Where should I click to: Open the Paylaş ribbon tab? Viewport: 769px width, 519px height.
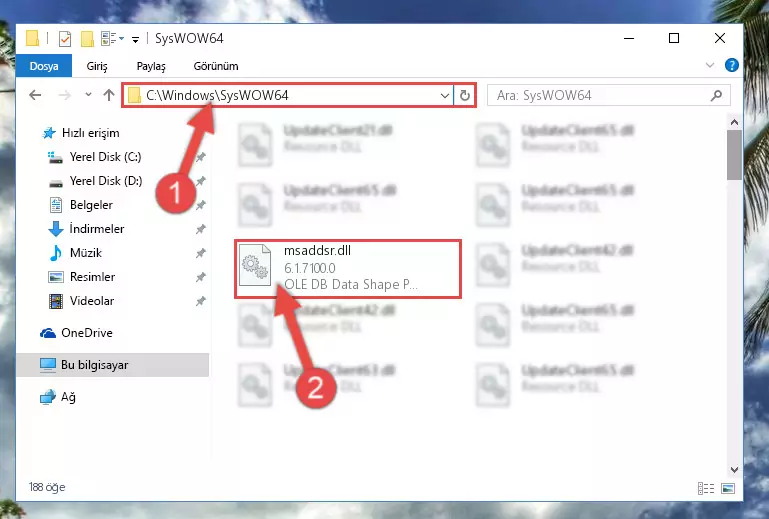(151, 66)
